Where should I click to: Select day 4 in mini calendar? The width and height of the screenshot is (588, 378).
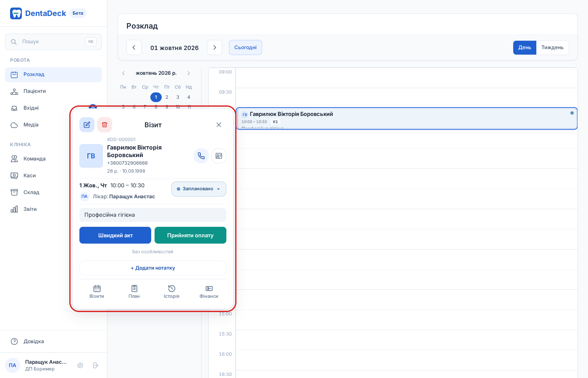(189, 97)
